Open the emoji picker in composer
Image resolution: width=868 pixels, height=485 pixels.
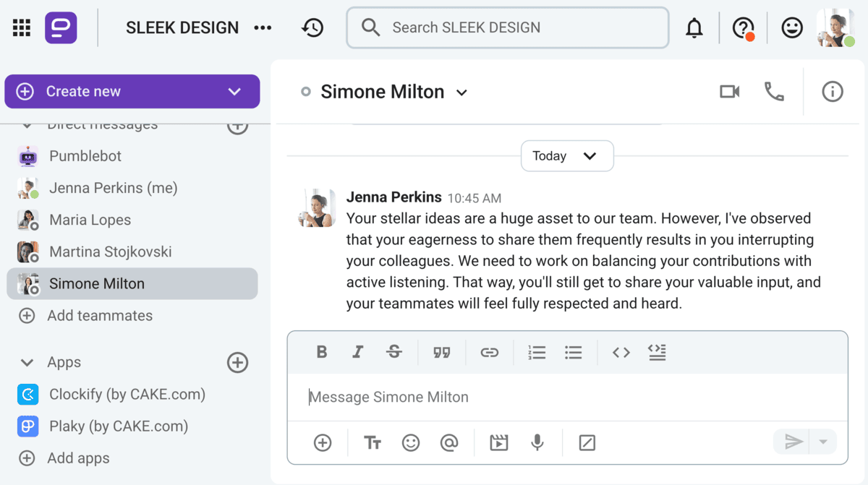tap(411, 442)
